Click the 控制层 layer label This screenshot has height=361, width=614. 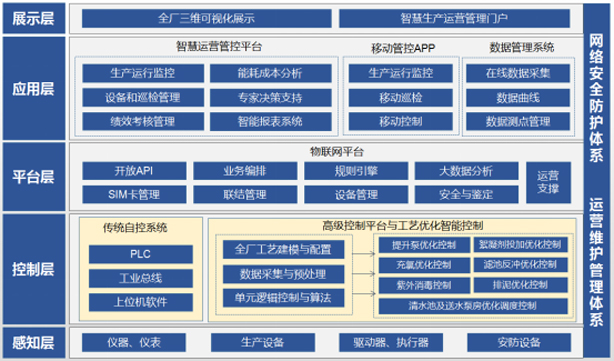[x=34, y=269]
